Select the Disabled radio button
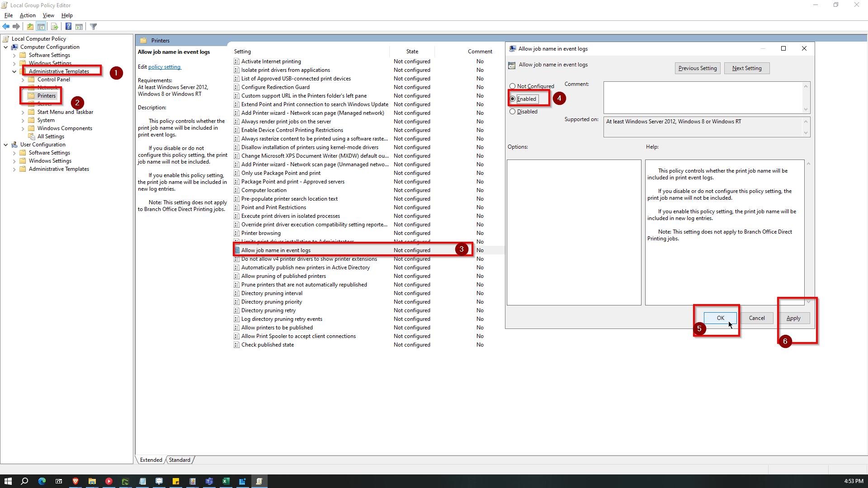Viewport: 868px width, 488px height. pyautogui.click(x=512, y=112)
